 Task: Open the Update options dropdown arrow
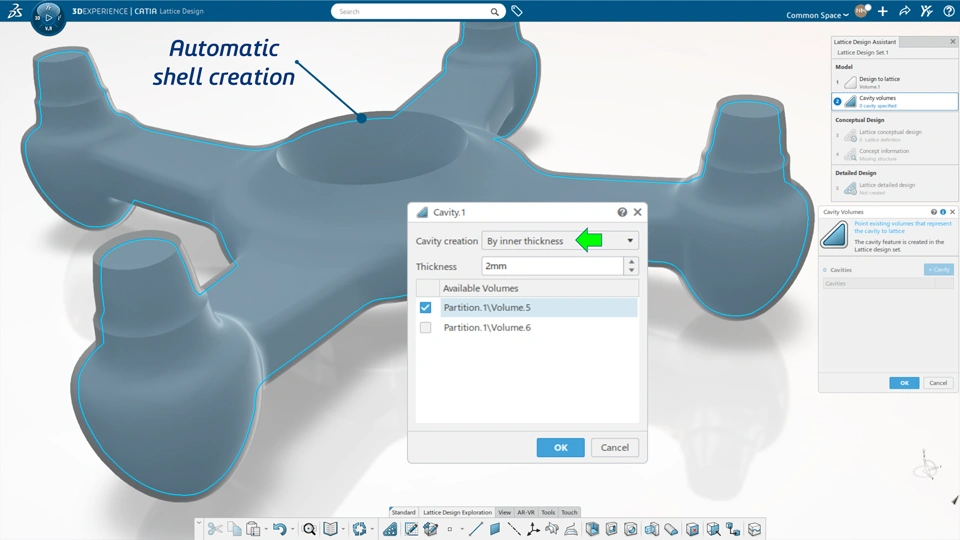[372, 529]
